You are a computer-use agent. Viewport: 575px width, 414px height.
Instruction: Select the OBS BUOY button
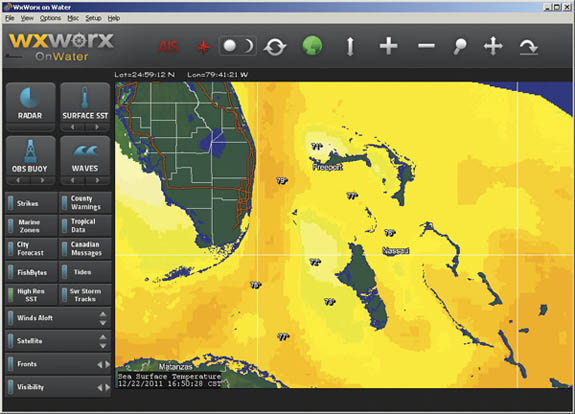click(30, 156)
